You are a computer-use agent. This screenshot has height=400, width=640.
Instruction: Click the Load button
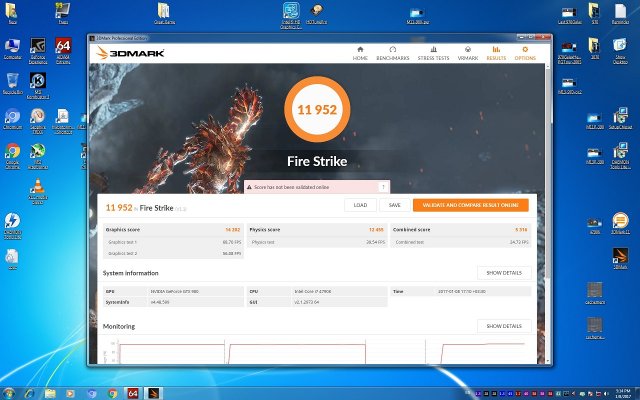tap(359, 205)
